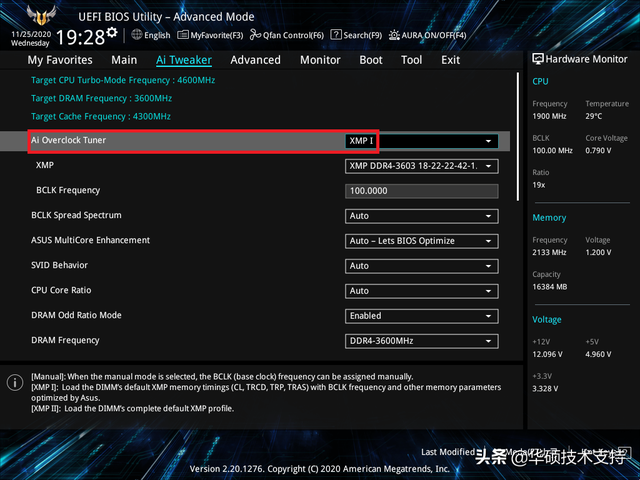Toggle AURA ON/OFF(F4)

click(x=427, y=35)
